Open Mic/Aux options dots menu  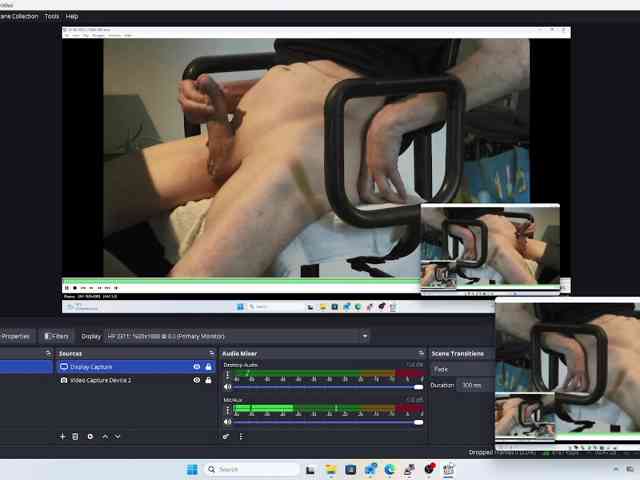(x=227, y=410)
